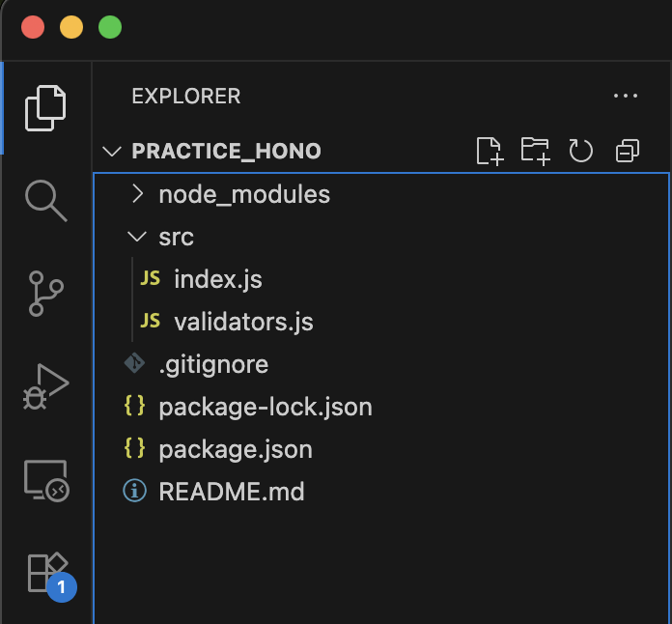Click the New Folder icon
The width and height of the screenshot is (672, 624).
point(535,151)
